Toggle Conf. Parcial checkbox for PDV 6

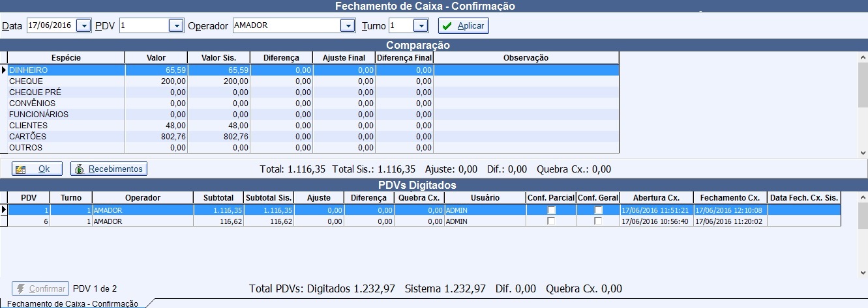tap(551, 221)
